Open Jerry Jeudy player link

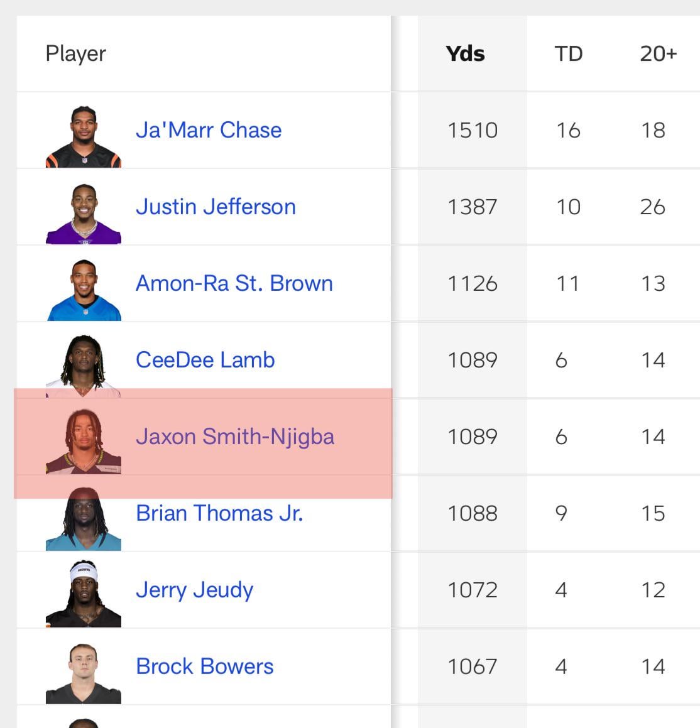(195, 590)
